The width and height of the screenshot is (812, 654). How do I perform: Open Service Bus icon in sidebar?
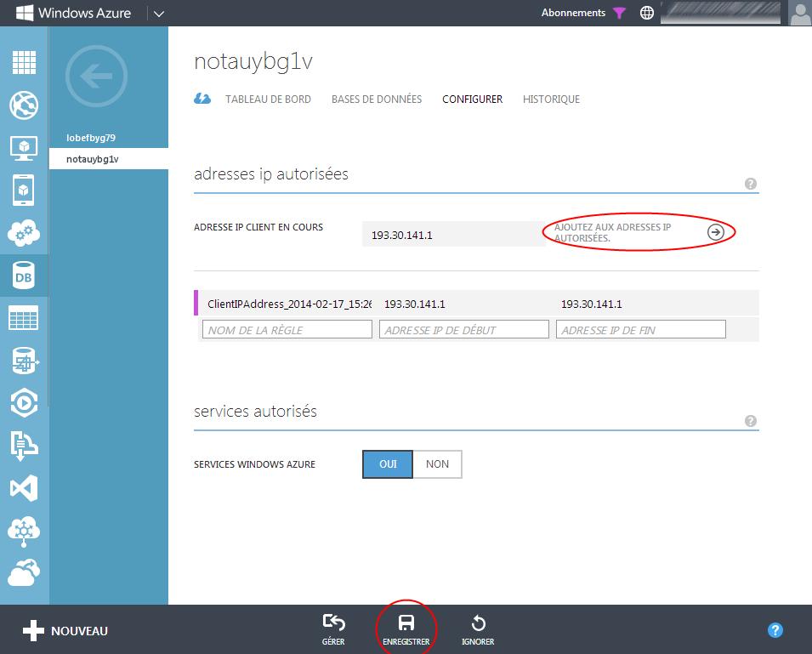(x=24, y=446)
